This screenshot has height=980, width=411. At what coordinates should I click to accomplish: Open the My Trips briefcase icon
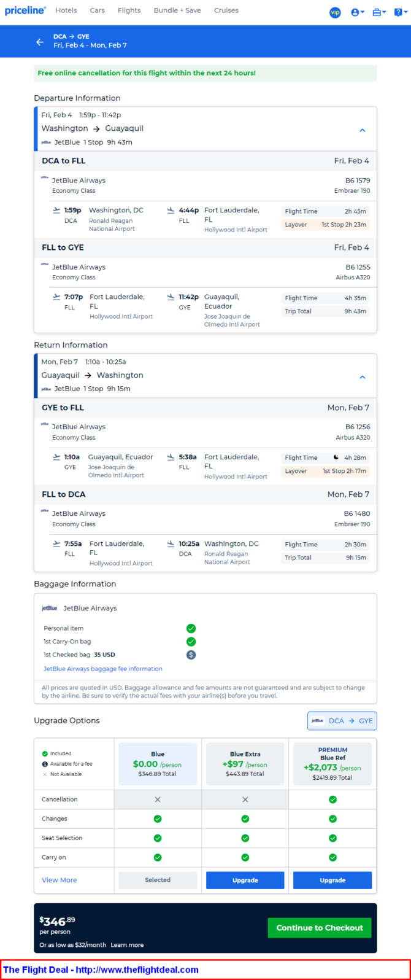click(x=378, y=12)
